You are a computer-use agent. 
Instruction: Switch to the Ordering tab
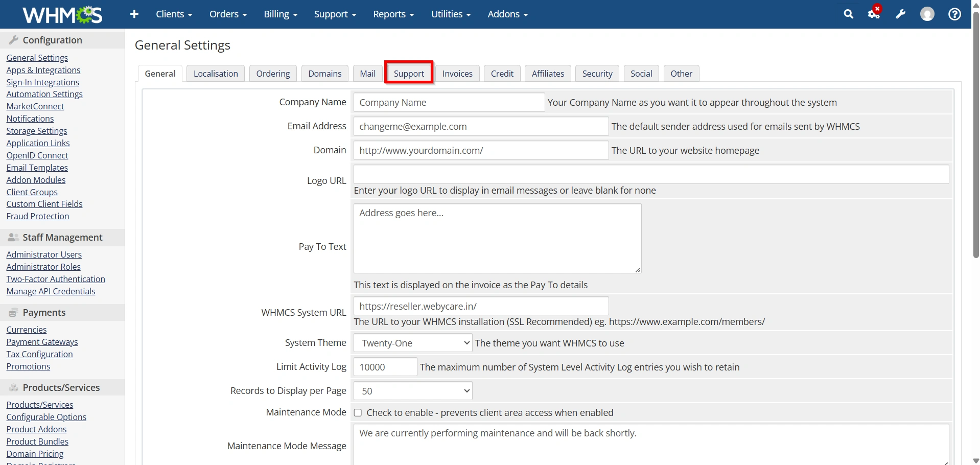point(273,74)
